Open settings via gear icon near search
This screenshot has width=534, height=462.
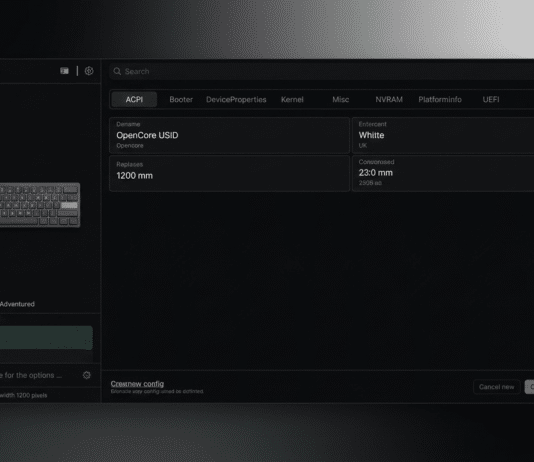(x=89, y=71)
